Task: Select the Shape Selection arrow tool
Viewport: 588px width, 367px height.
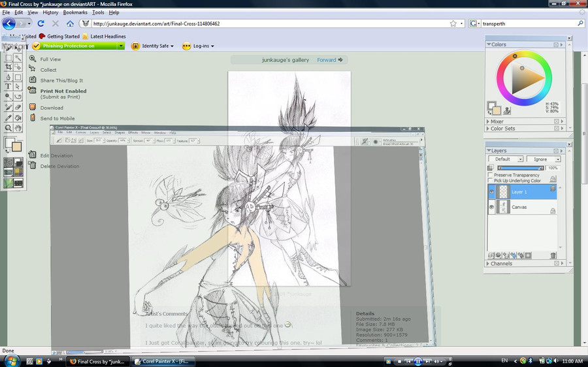Action: 18,87
